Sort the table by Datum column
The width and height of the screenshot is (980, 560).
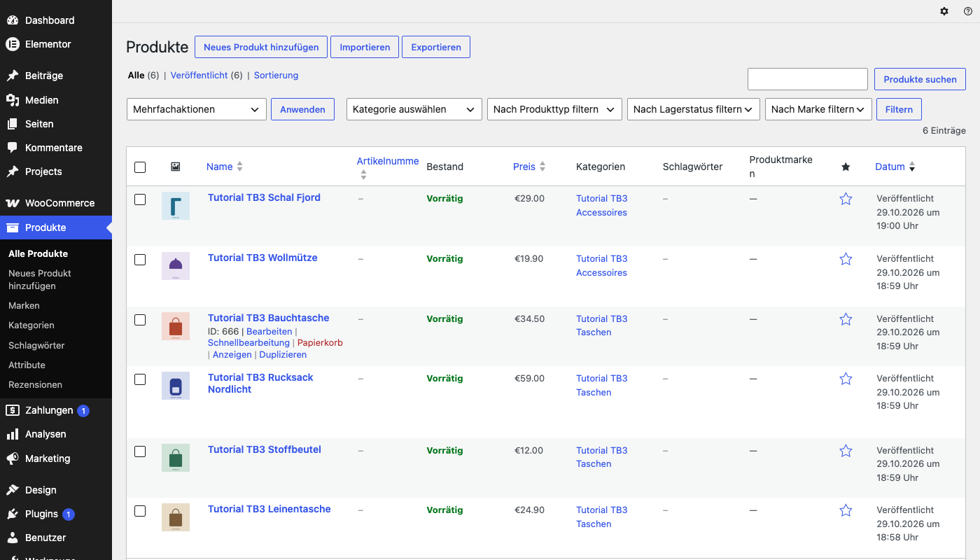tap(895, 167)
